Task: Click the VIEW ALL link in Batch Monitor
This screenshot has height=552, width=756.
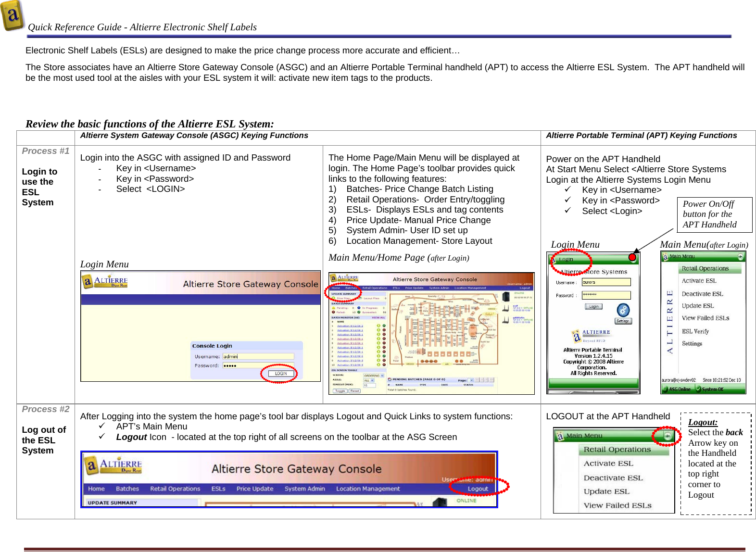Action: (378, 317)
